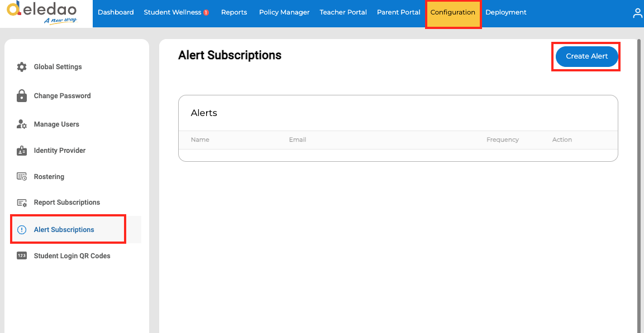This screenshot has height=333, width=644.
Task: Click the Alerts table title
Action: 204,113
